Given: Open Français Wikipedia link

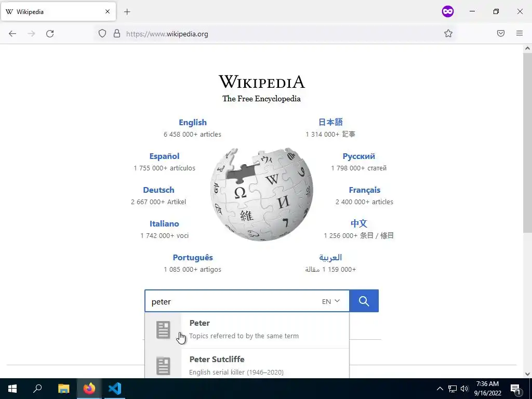Looking at the screenshot, I should click(364, 190).
